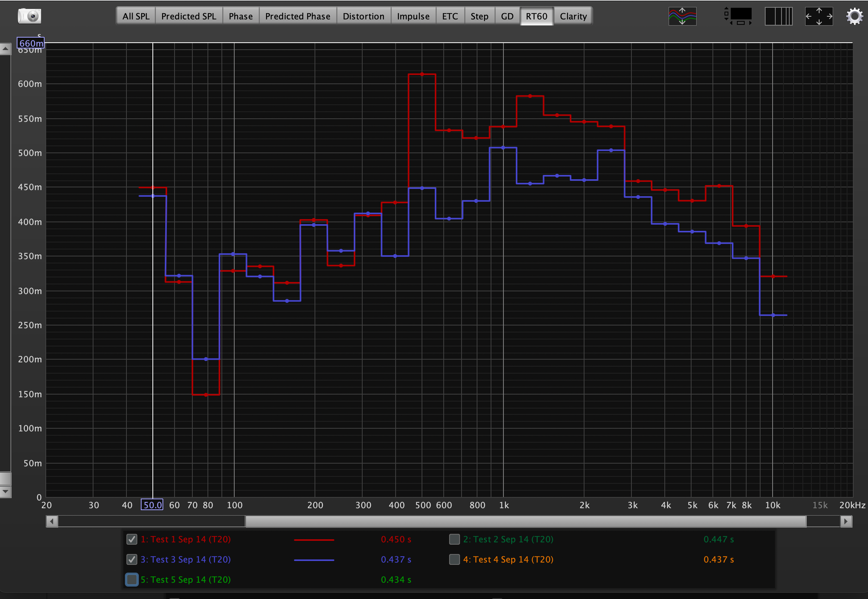Click the horizontal frequency scrollbar thumb
Viewport: 868px width, 599px height.
[x=526, y=521]
